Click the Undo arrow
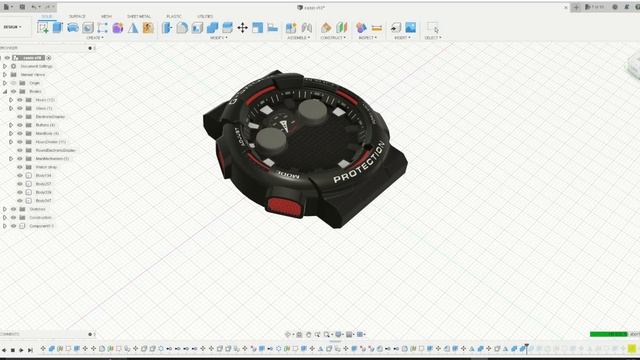Image resolution: width=640 pixels, height=360 pixels. [x=34, y=7]
